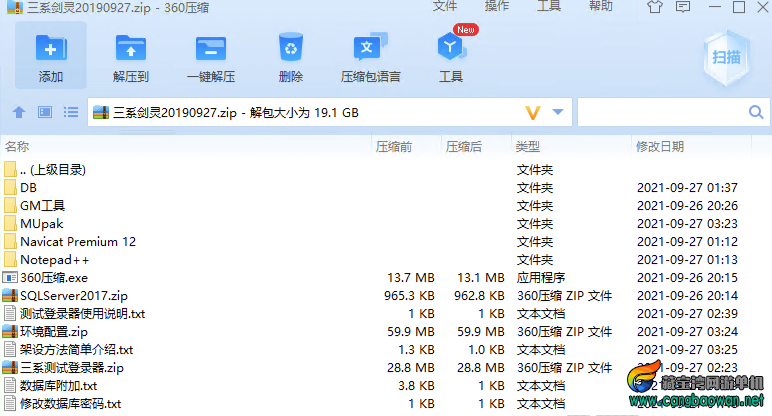The width and height of the screenshot is (772, 416).
Task: Click the 扫描 (Scan) hexagon button
Action: pos(726,58)
